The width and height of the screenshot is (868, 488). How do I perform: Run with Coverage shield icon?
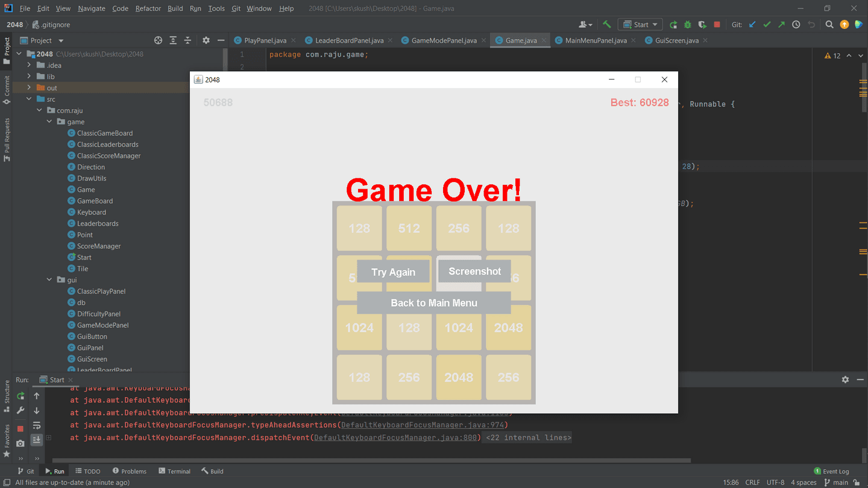pyautogui.click(x=702, y=25)
